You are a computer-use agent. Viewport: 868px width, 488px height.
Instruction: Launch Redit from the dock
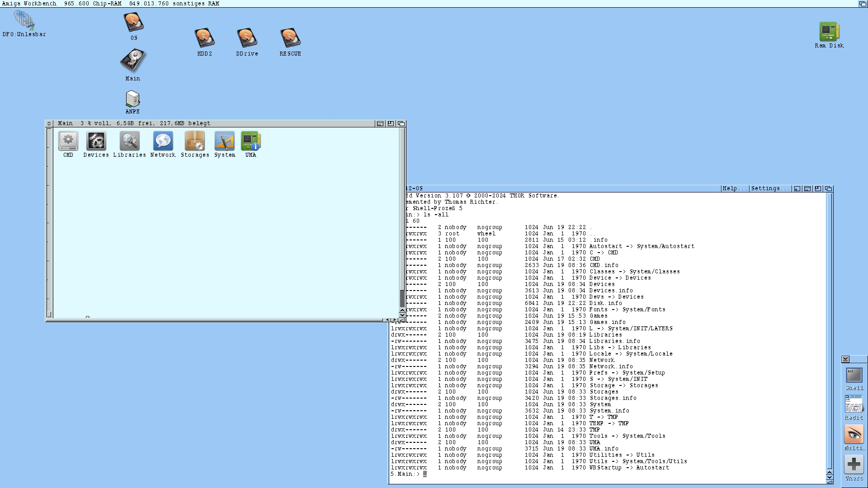[854, 404]
